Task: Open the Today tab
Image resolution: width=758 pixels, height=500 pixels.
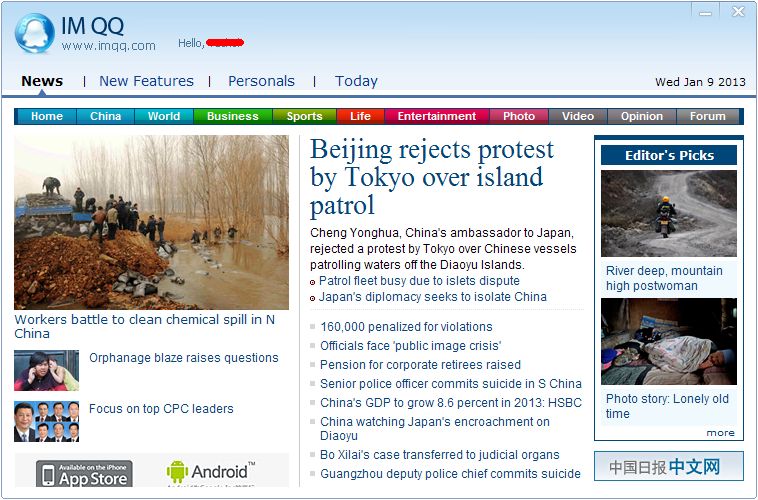Action: click(356, 81)
